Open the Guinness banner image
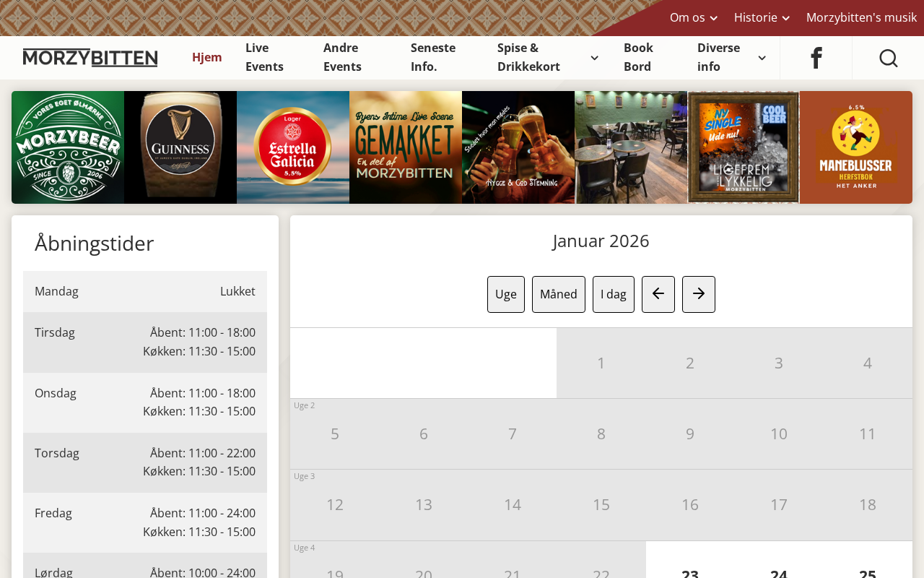Image resolution: width=924 pixels, height=578 pixels. coord(180,147)
